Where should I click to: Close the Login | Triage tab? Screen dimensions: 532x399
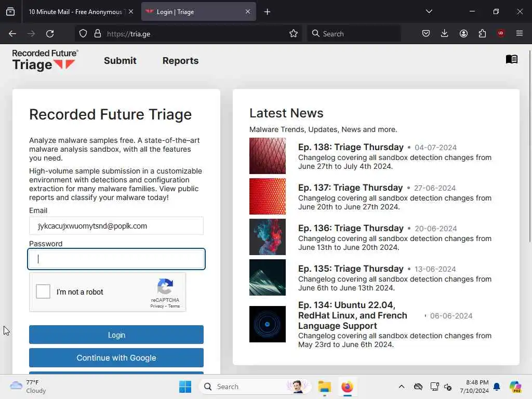(x=248, y=11)
